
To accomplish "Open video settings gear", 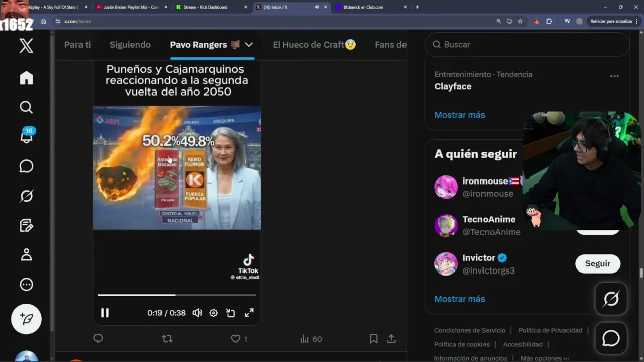I will pyautogui.click(x=213, y=313).
